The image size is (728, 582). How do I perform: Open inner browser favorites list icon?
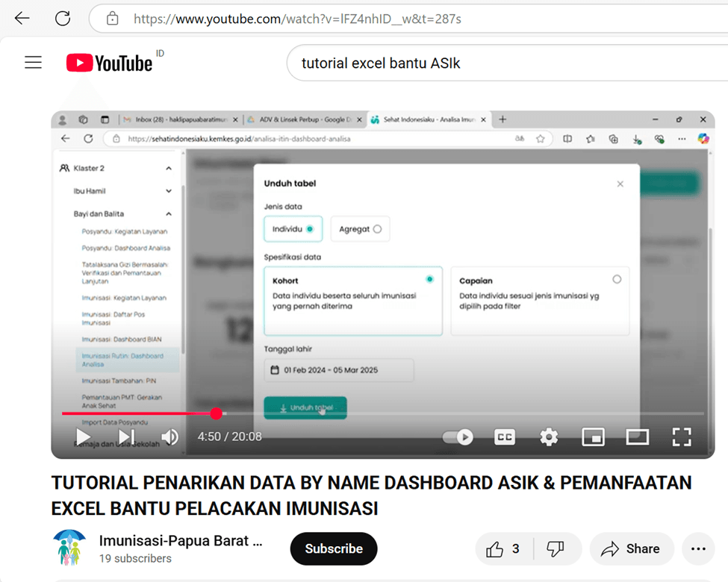(590, 139)
